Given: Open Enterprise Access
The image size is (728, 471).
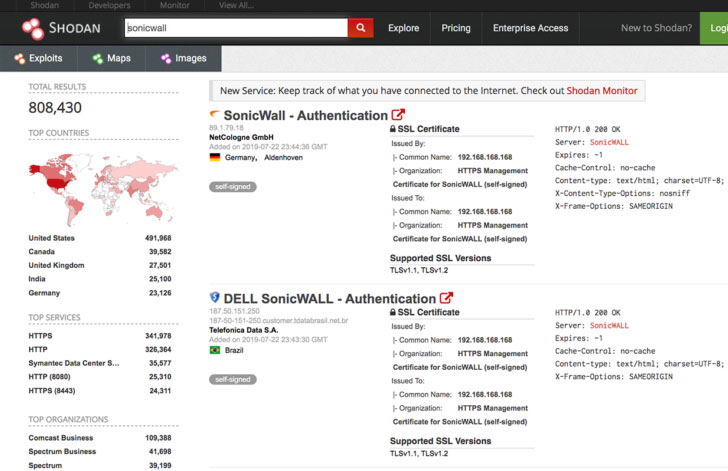Looking at the screenshot, I should click(x=531, y=28).
